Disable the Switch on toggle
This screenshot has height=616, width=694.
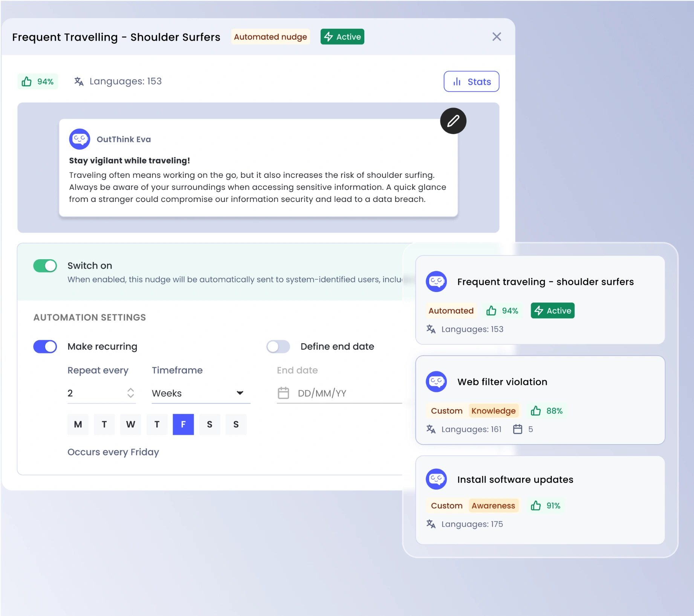(x=45, y=266)
